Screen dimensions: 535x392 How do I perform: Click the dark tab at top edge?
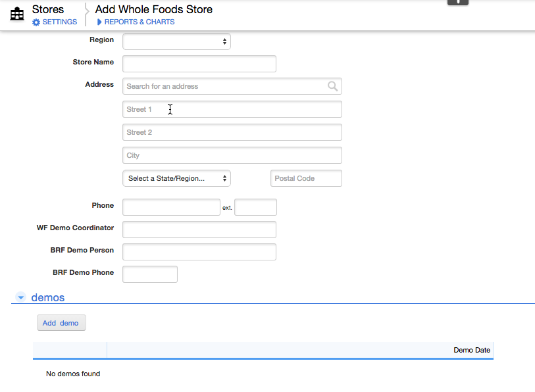pyautogui.click(x=458, y=3)
